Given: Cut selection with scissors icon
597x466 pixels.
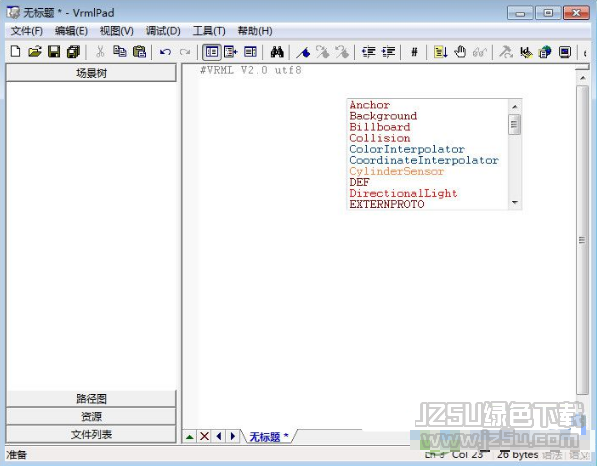Looking at the screenshot, I should tap(100, 51).
